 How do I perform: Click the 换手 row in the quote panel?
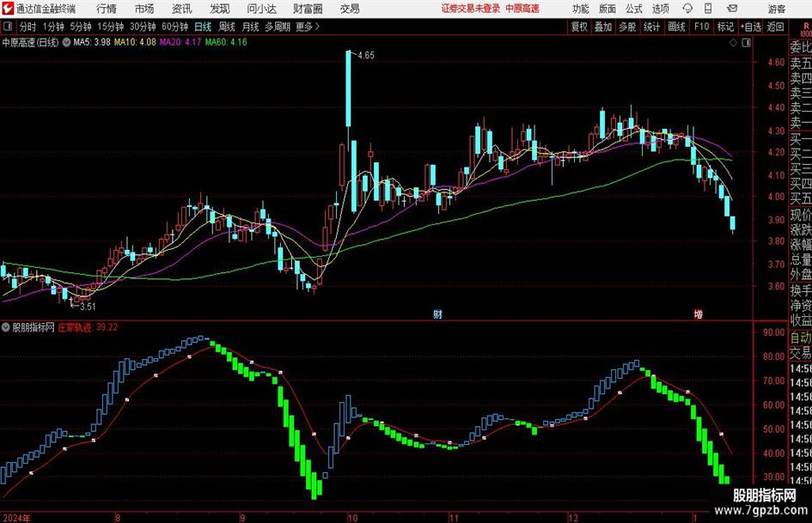click(x=801, y=290)
